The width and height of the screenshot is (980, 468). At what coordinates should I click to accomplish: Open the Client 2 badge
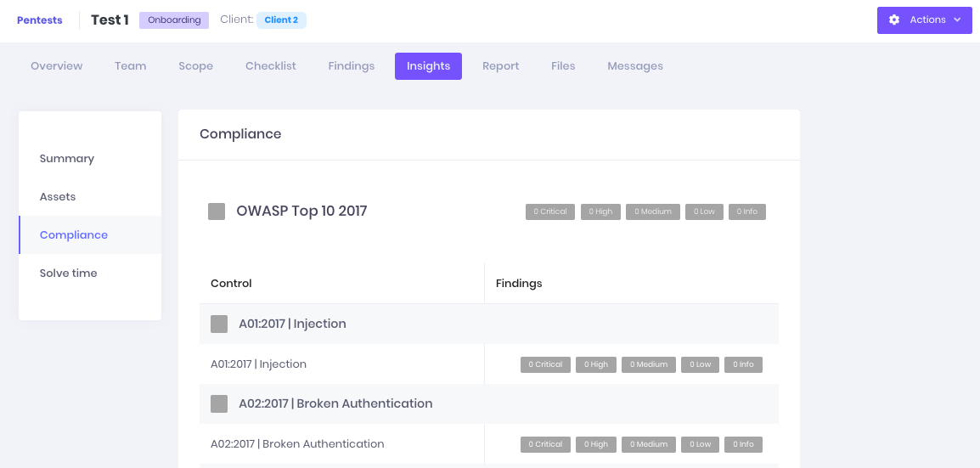281,20
